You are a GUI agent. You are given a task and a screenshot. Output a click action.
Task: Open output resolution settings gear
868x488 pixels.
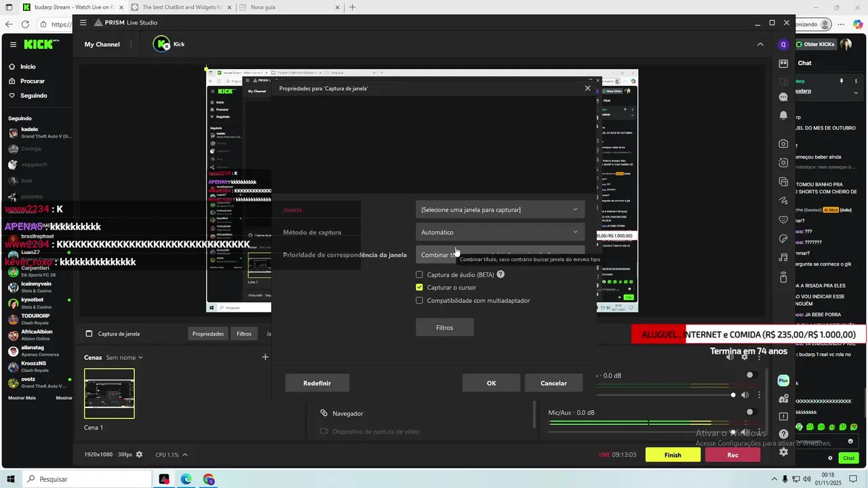pyautogui.click(x=139, y=455)
